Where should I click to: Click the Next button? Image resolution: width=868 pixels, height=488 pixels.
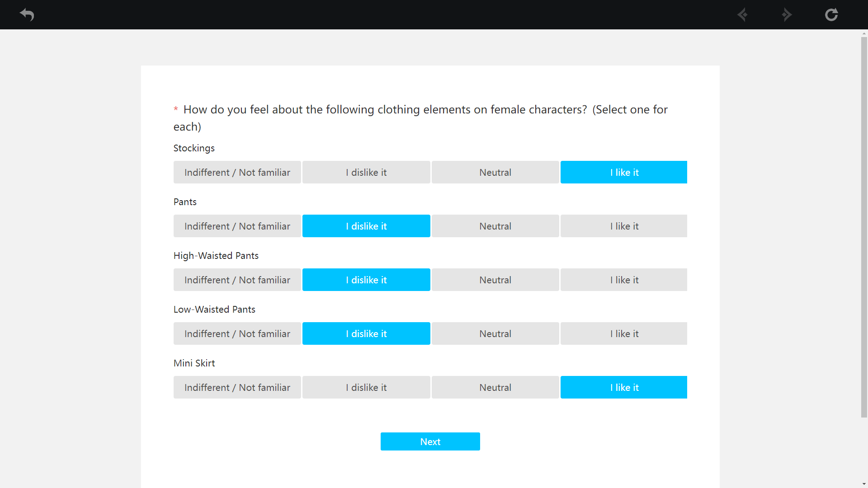430,441
